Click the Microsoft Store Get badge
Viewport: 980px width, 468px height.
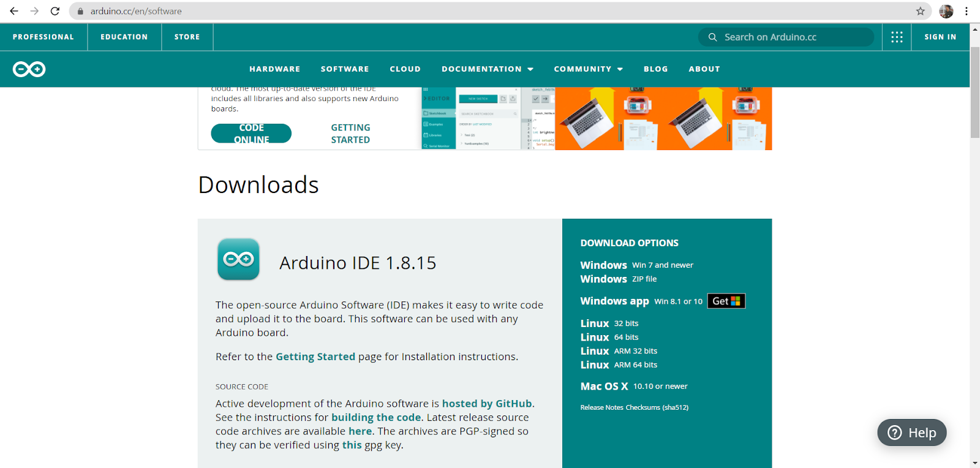[x=726, y=301]
